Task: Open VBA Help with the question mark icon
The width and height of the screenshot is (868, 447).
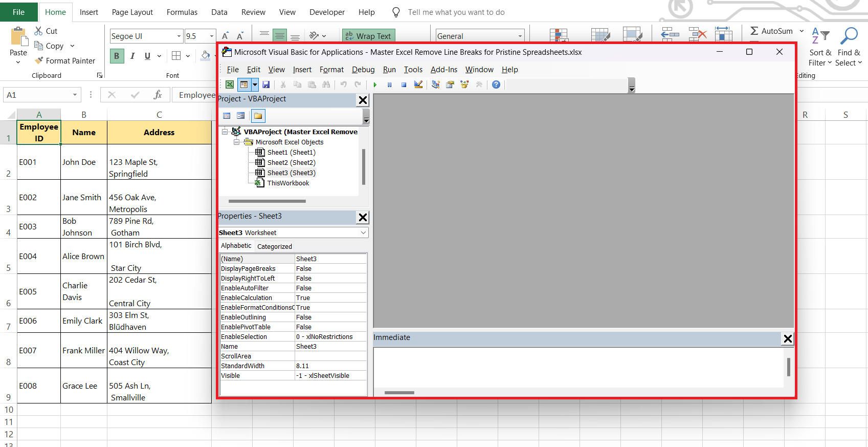Action: tap(496, 84)
